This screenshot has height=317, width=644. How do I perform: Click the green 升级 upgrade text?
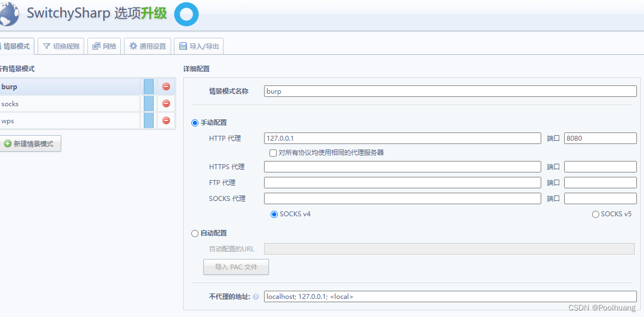click(154, 14)
